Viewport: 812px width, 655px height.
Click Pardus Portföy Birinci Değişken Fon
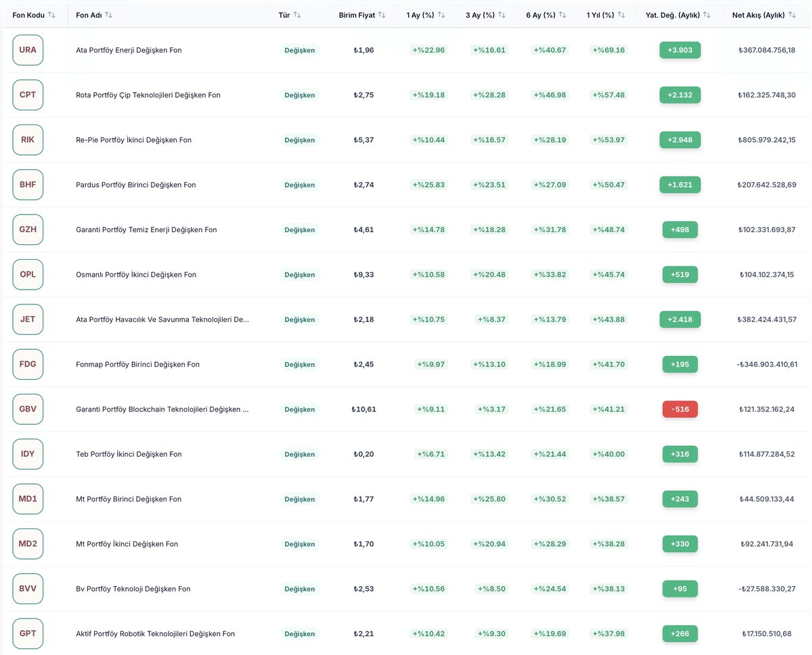(x=136, y=185)
